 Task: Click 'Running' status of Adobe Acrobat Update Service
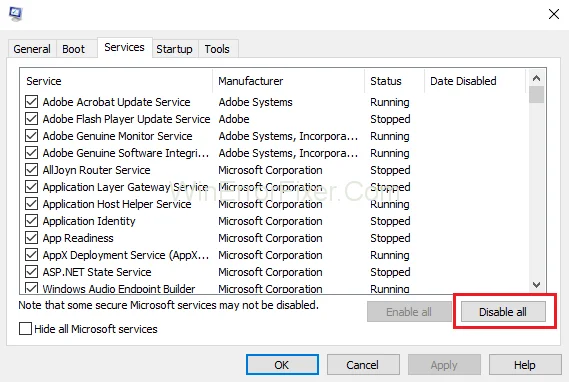tap(390, 102)
